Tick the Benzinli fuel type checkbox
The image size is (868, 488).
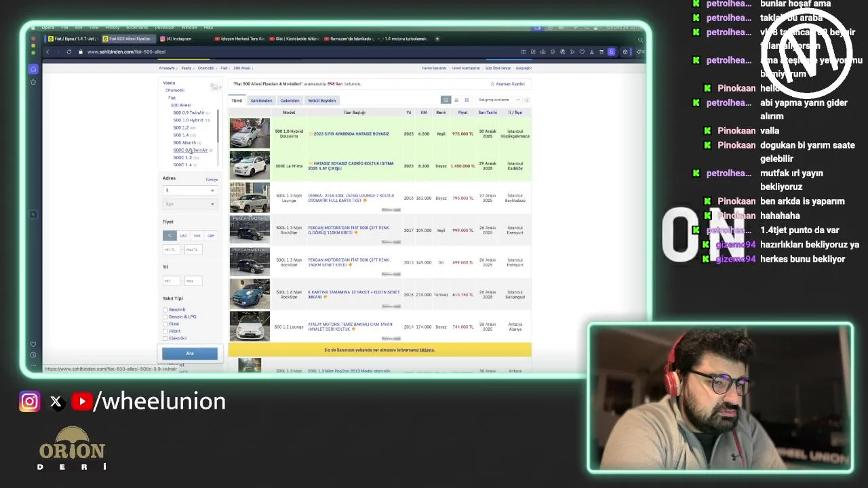click(x=165, y=310)
